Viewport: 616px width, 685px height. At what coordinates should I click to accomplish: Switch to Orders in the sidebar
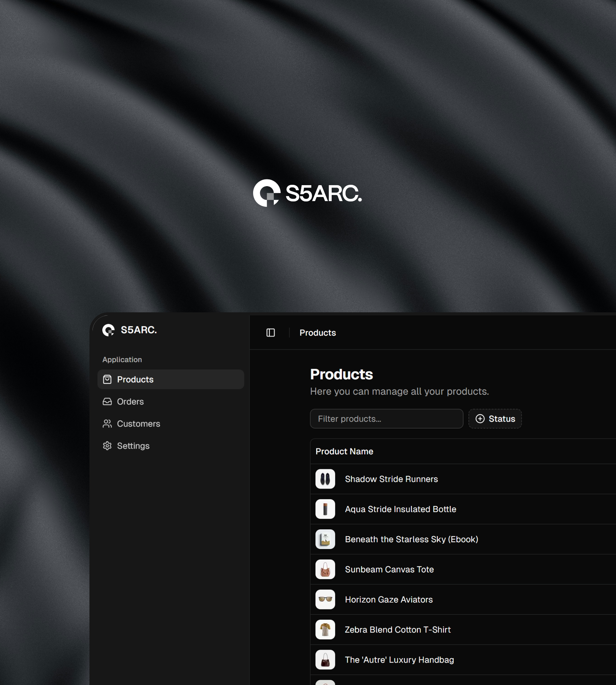(x=130, y=402)
